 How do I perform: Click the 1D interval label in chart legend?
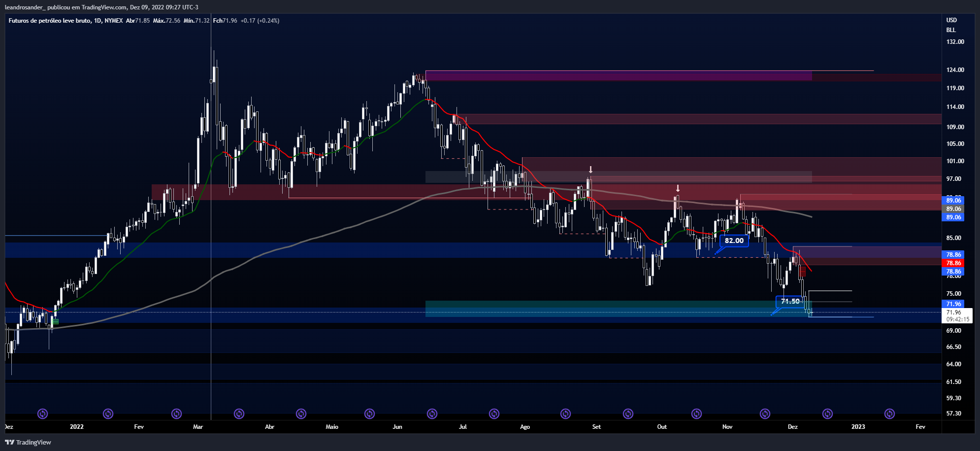98,21
